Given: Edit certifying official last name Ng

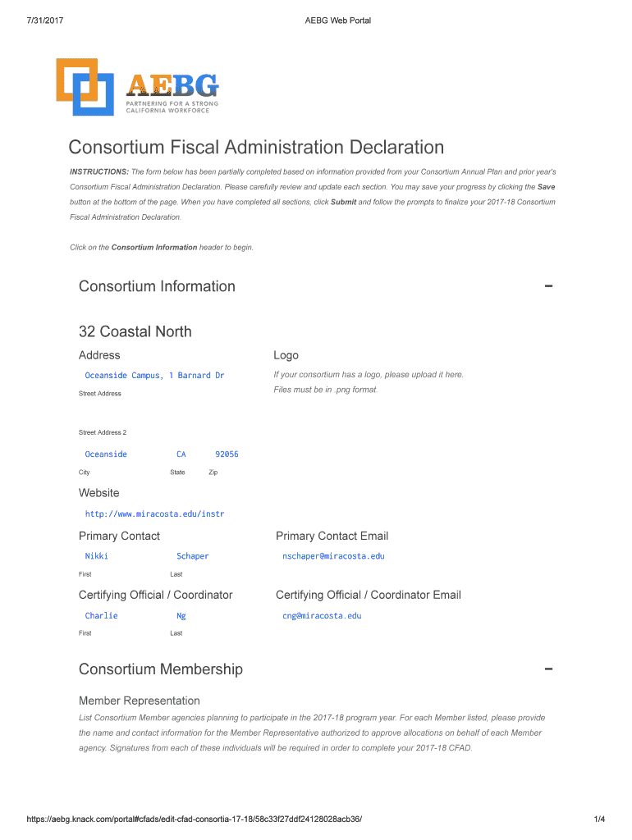Looking at the screenshot, I should click(x=181, y=615).
